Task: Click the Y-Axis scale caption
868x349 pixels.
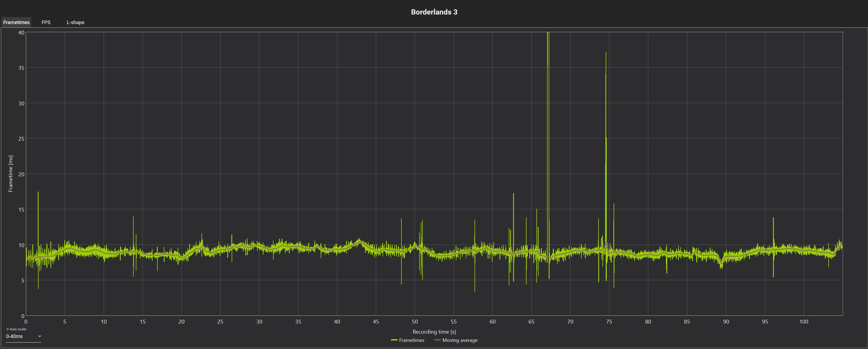Action: tap(16, 329)
